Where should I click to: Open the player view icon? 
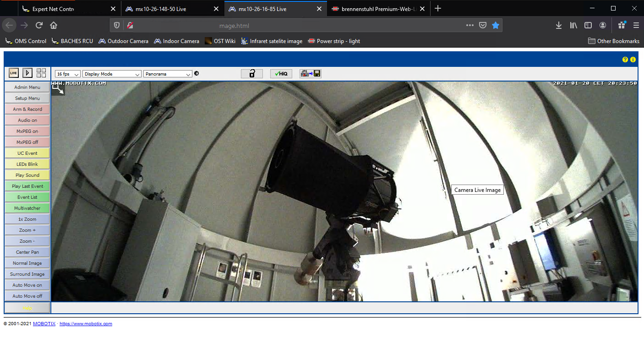[x=27, y=73]
